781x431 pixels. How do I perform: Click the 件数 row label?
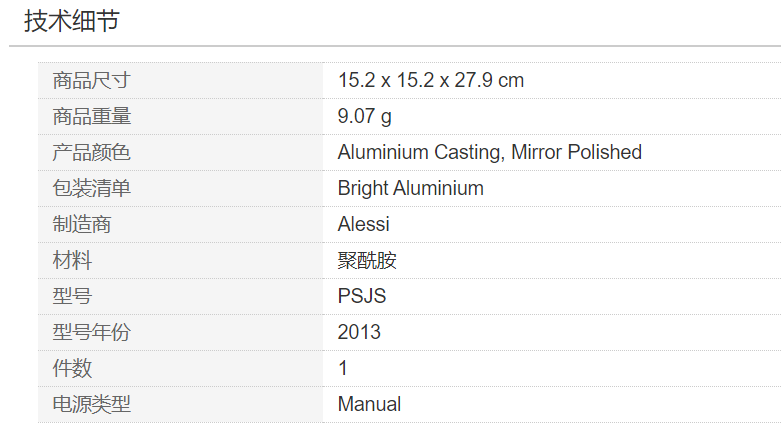point(72,369)
